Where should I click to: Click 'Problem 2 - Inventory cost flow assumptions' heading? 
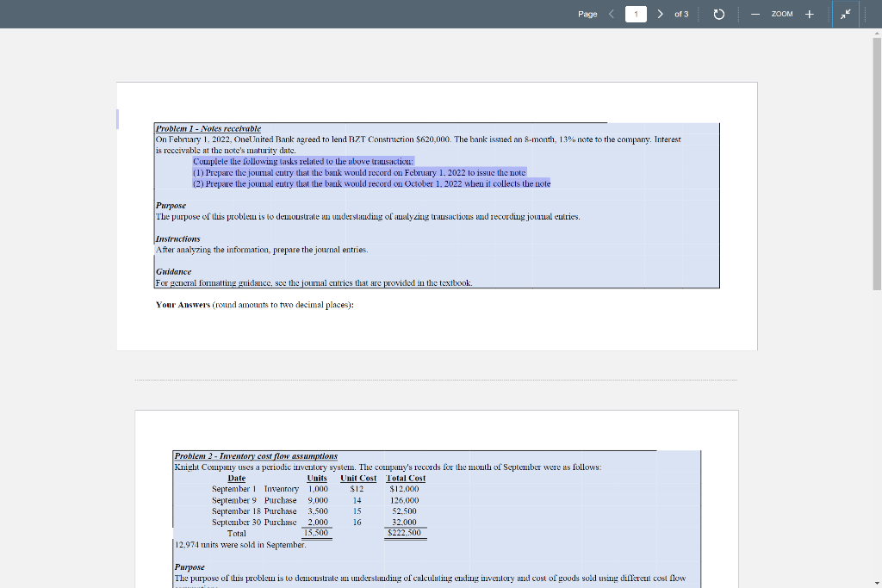[256, 456]
